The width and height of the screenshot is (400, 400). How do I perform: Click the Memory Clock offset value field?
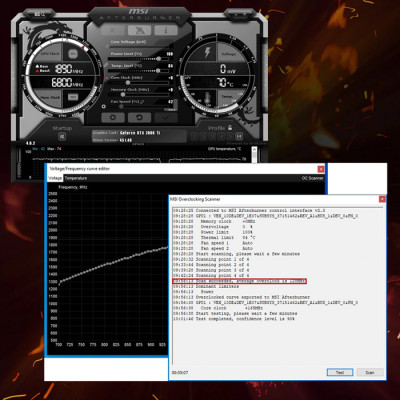[x=170, y=90]
